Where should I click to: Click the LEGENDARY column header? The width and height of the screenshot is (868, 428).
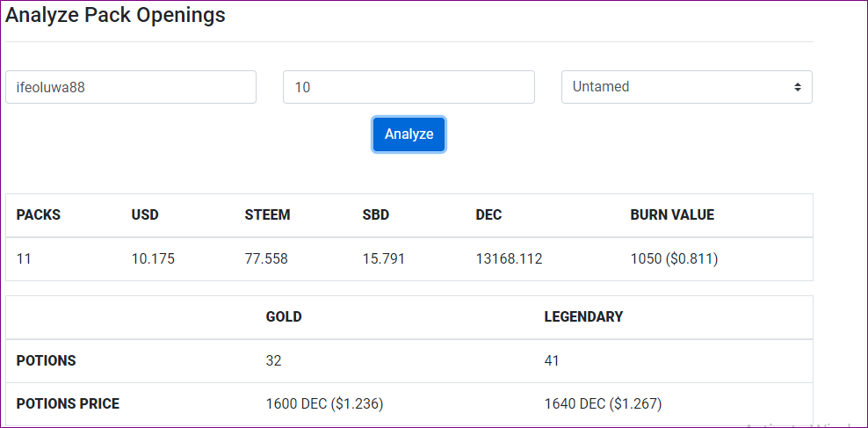(x=583, y=316)
